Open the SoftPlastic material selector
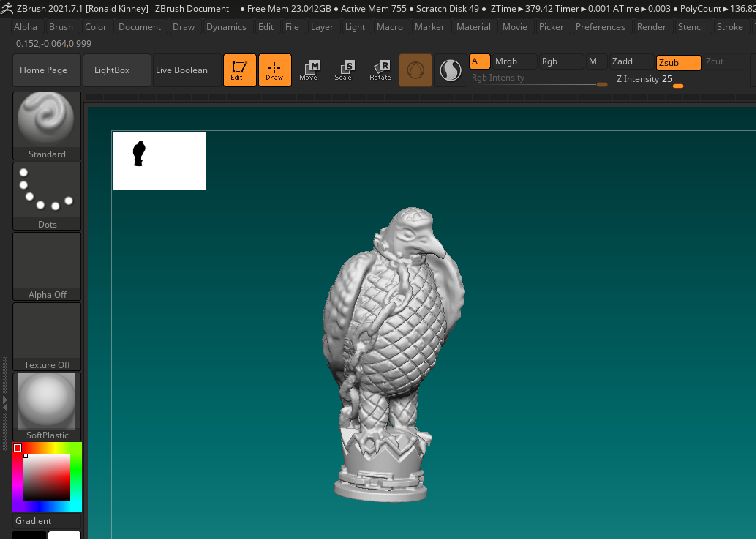Screen dimensions: 756x539 [47, 407]
